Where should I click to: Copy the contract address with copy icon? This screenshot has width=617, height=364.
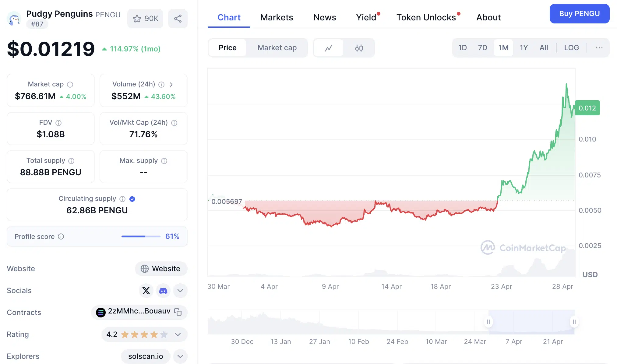pos(178,312)
